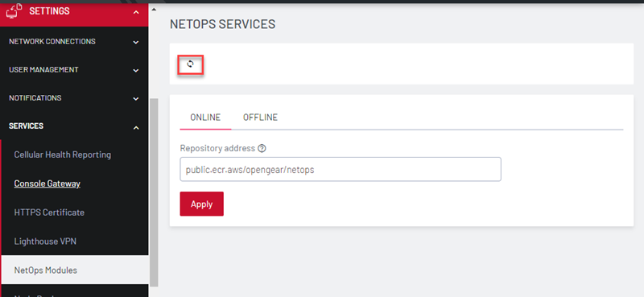Viewport: 644px width, 297px height.
Task: Click the refresh NetOps services icon
Action: (x=190, y=64)
